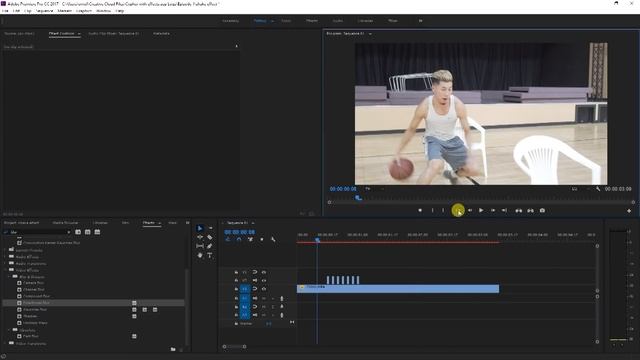Mute audio track A1
640x360 pixels.
pos(264,298)
